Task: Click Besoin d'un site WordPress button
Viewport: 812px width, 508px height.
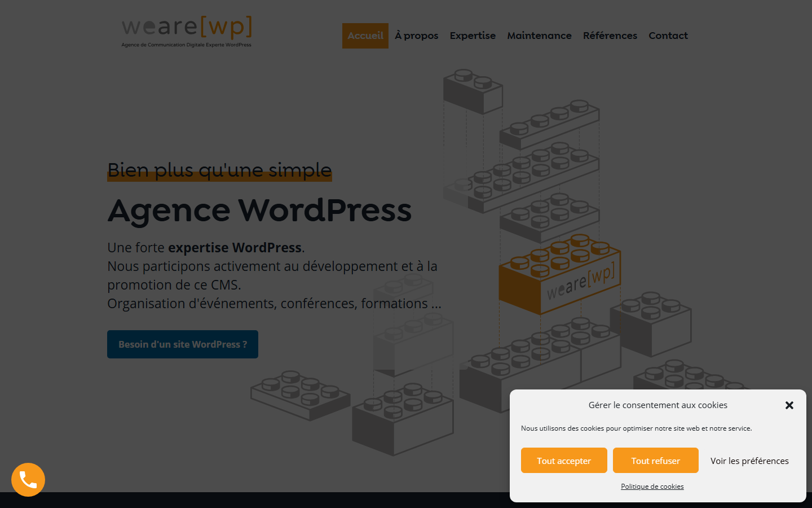Action: pyautogui.click(x=183, y=344)
